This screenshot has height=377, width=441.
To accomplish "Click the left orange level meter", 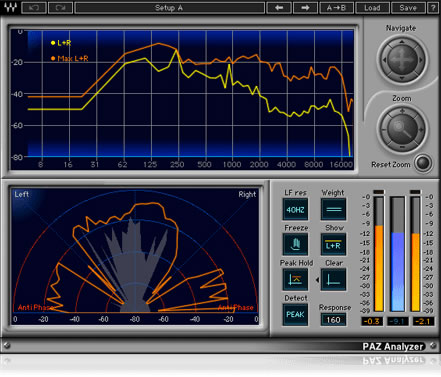I will (379, 254).
